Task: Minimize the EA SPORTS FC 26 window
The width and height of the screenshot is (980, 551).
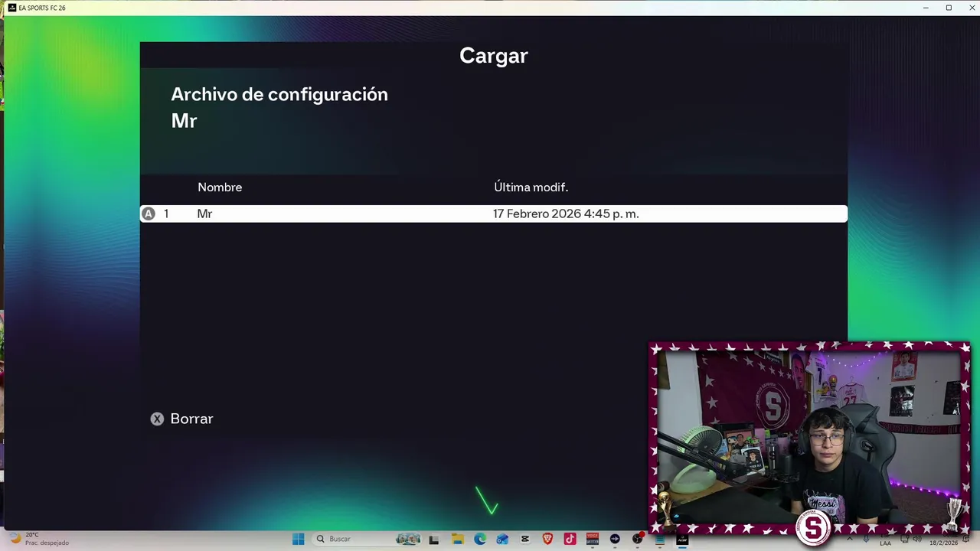Action: pyautogui.click(x=926, y=8)
